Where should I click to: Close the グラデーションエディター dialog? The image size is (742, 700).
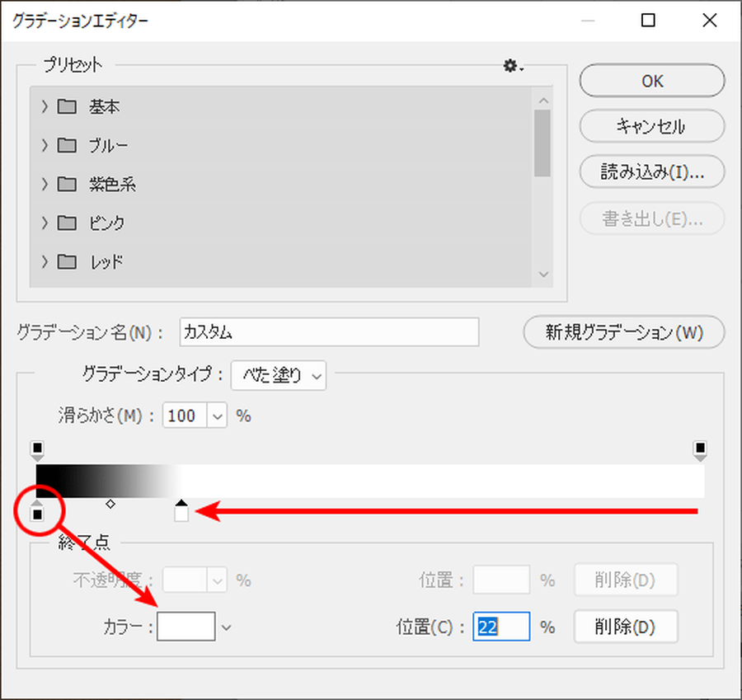tap(709, 21)
